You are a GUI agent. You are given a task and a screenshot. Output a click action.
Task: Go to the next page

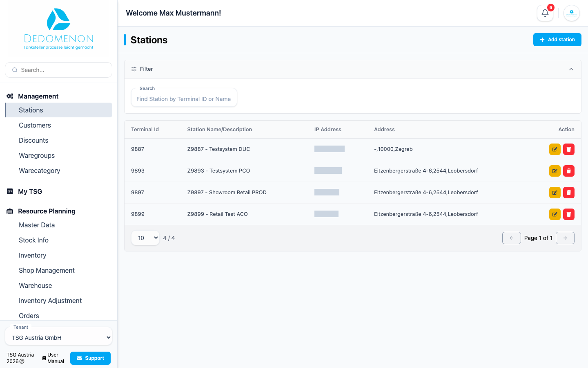tap(565, 238)
